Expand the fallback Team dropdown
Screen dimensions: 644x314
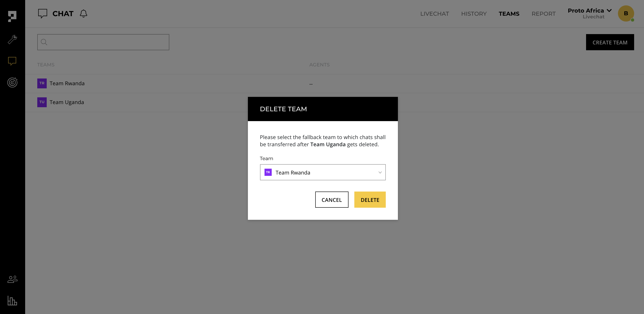(x=322, y=172)
